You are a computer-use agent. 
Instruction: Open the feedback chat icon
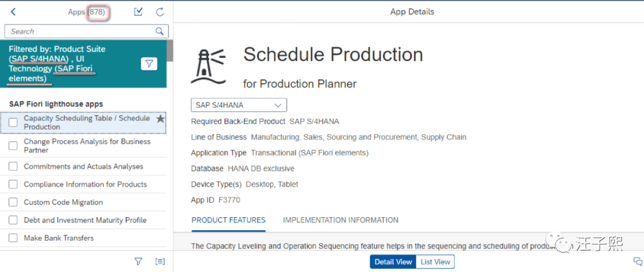point(637,261)
